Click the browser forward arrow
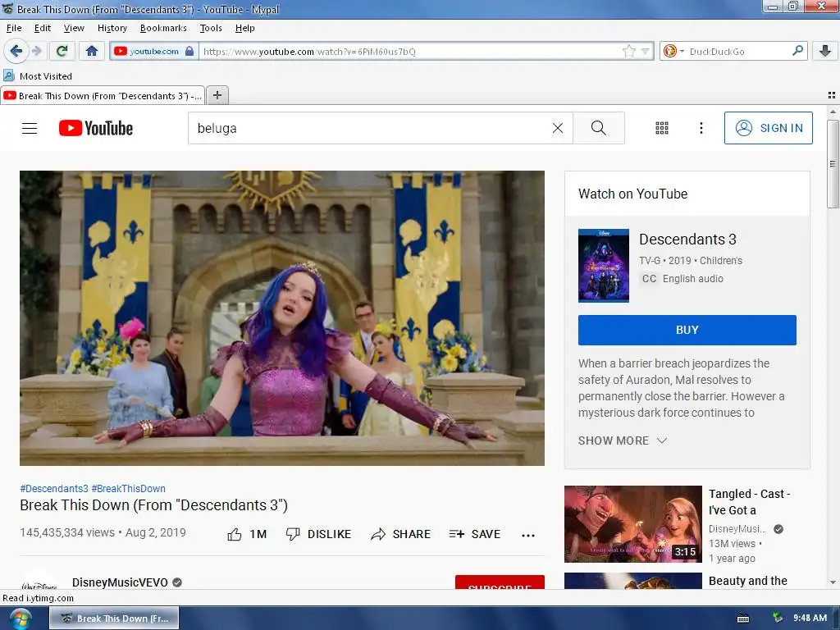840x630 pixels. click(37, 51)
